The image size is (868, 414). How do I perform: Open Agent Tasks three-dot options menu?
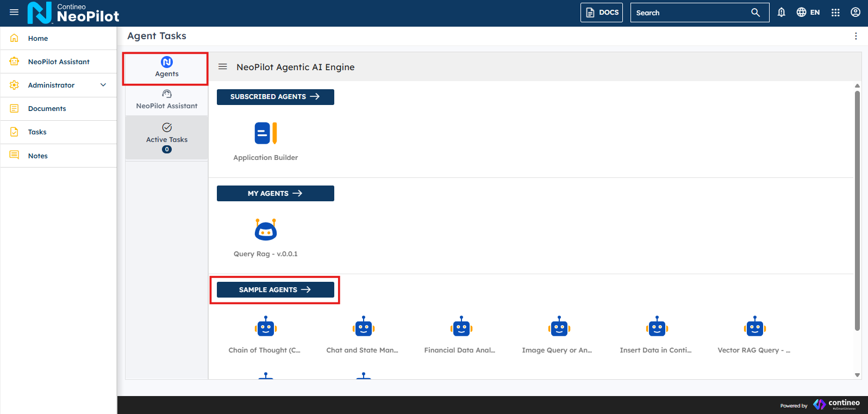pos(855,36)
